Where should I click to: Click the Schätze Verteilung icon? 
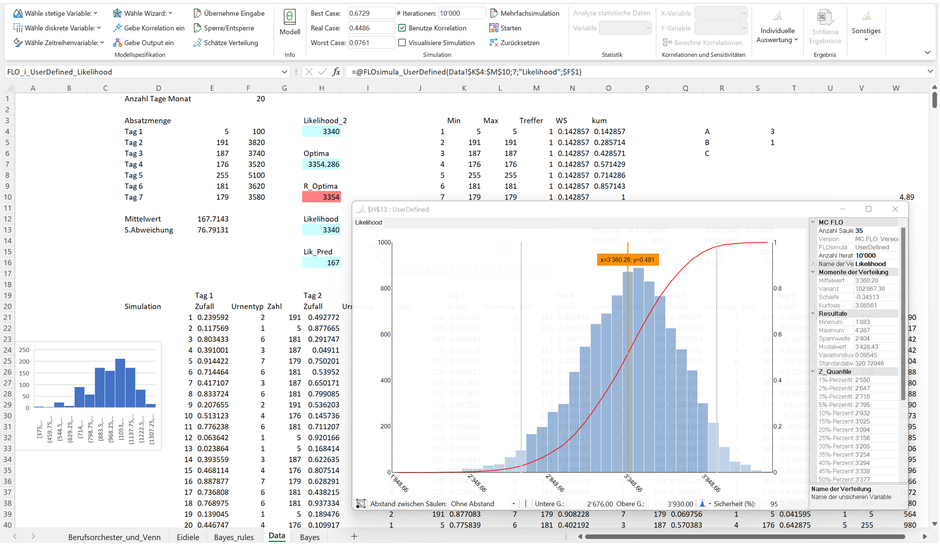[197, 43]
